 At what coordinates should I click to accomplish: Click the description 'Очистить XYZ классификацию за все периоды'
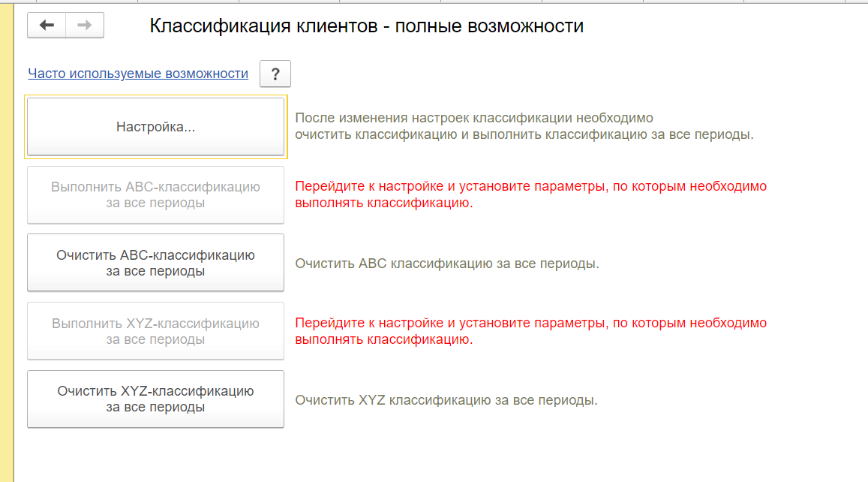click(446, 400)
